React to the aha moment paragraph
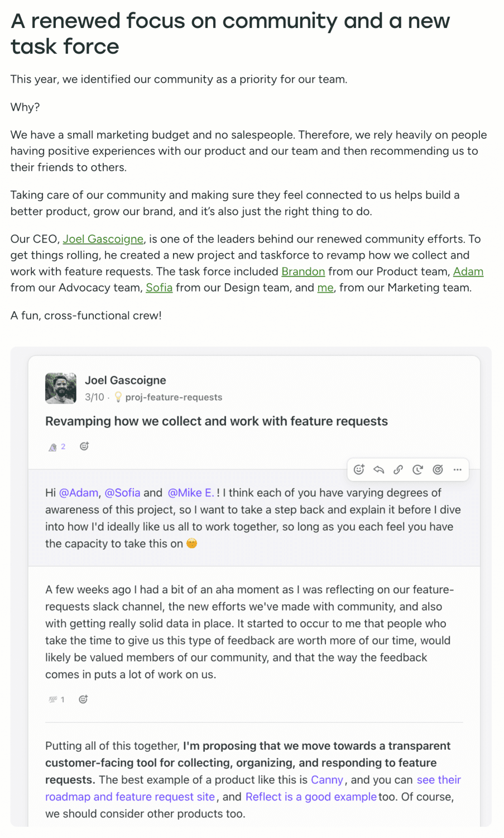Image resolution: width=504 pixels, height=838 pixels. [83, 699]
